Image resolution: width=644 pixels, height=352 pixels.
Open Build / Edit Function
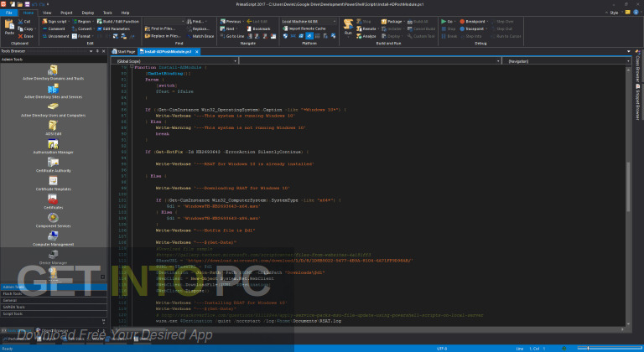coord(118,21)
